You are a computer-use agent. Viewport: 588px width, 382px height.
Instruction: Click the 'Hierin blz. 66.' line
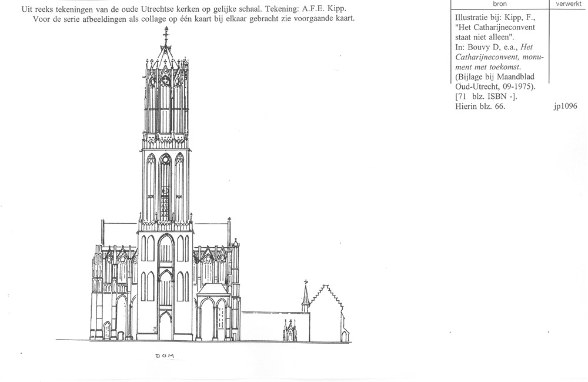[x=472, y=107]
